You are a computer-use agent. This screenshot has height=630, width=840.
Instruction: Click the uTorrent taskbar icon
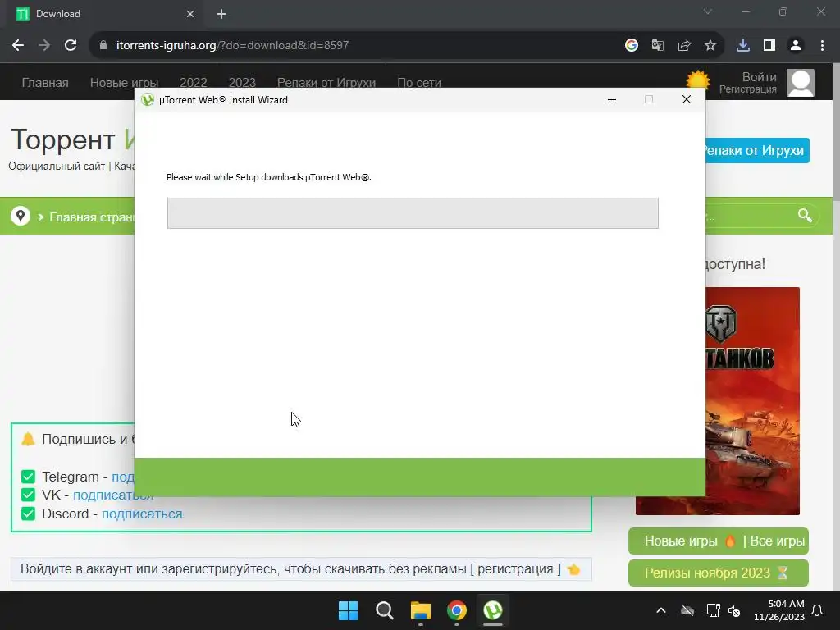pos(493,610)
